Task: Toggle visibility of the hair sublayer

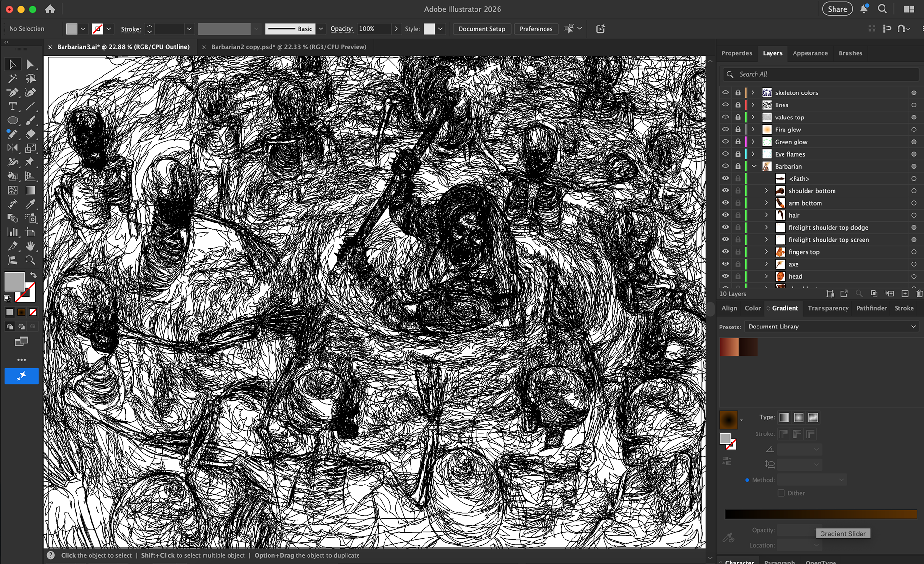Action: coord(725,215)
